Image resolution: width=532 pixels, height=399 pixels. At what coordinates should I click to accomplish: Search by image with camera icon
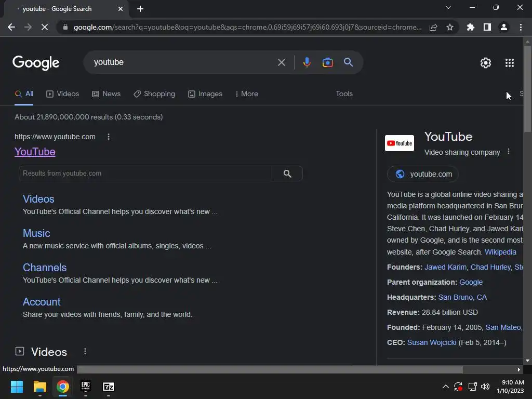click(327, 62)
